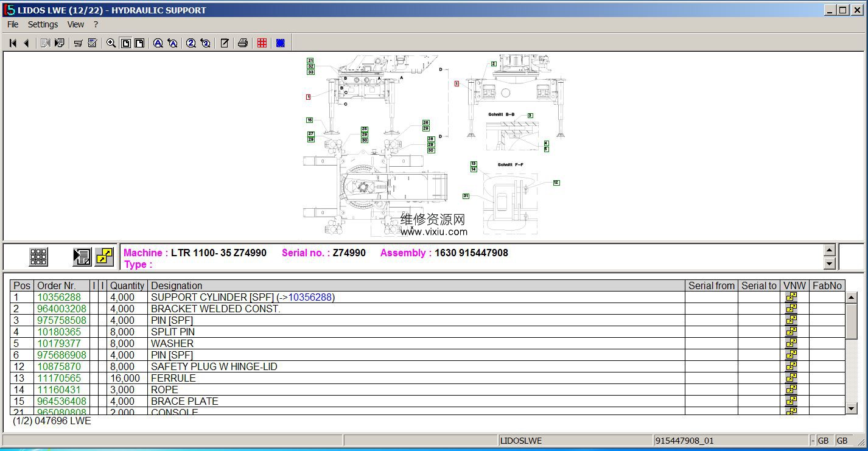Open the File menu

tap(13, 24)
